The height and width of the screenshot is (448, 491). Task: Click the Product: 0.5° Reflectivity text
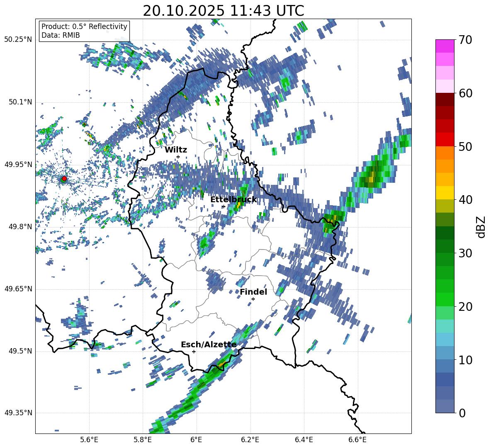[x=84, y=27]
